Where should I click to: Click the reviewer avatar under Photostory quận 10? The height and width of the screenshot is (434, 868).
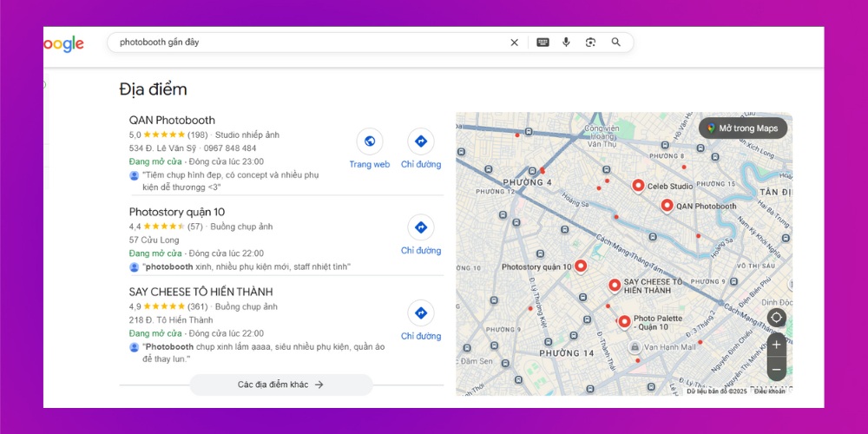[x=134, y=266]
